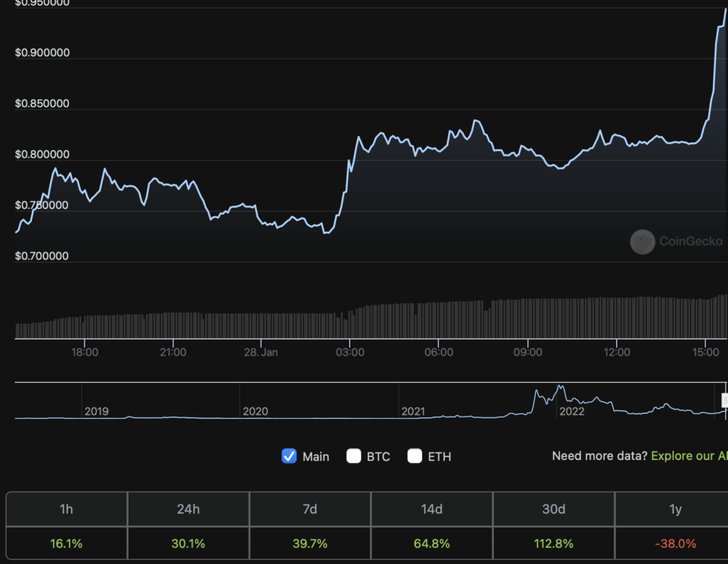This screenshot has height=564, width=728.
Task: Click the $0.850000 price axis label
Action: point(42,103)
